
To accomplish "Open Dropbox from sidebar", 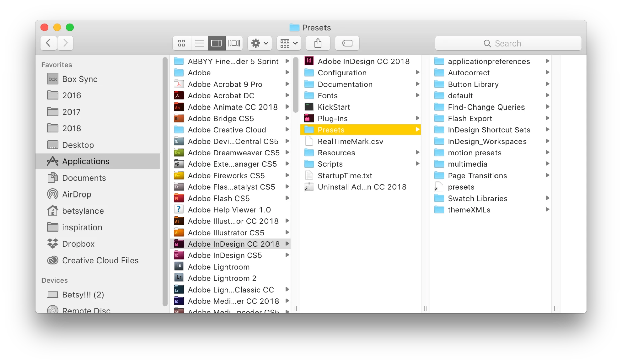I will [x=98, y=244].
